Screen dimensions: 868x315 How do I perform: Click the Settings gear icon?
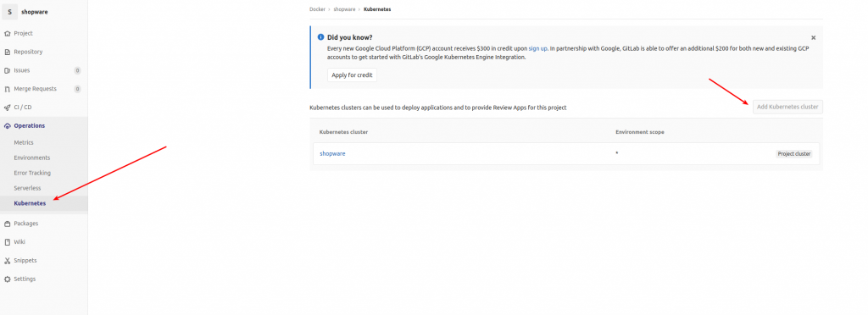click(x=7, y=279)
